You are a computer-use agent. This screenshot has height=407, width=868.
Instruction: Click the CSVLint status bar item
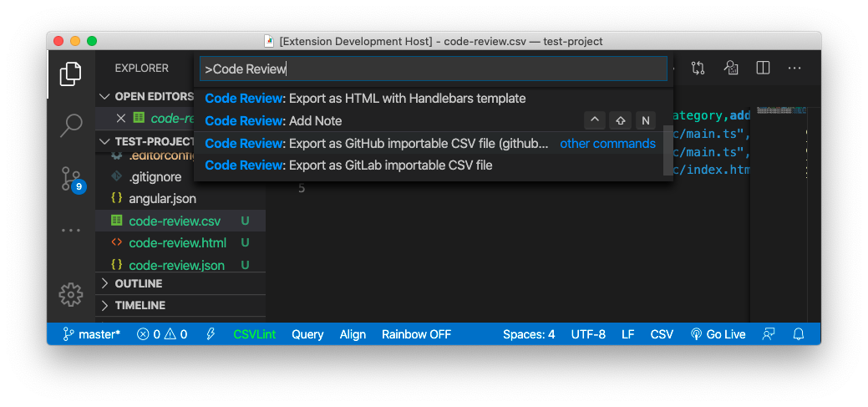coord(255,334)
